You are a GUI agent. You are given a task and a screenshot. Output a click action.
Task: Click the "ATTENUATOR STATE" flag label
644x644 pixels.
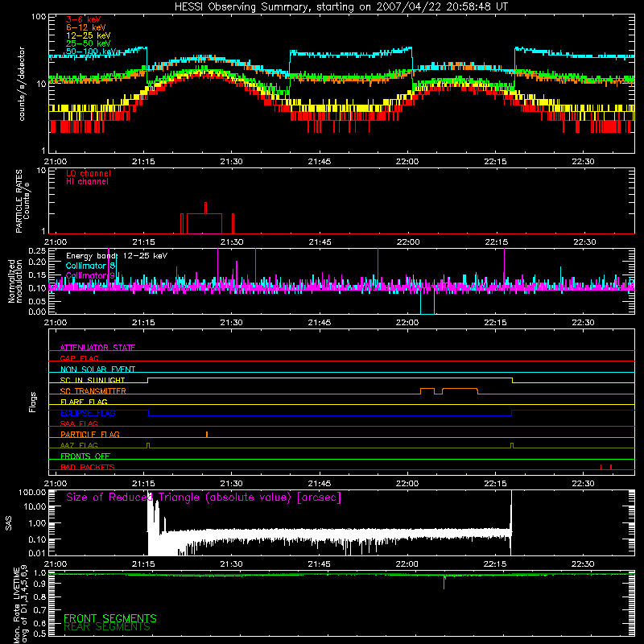pyautogui.click(x=97, y=348)
